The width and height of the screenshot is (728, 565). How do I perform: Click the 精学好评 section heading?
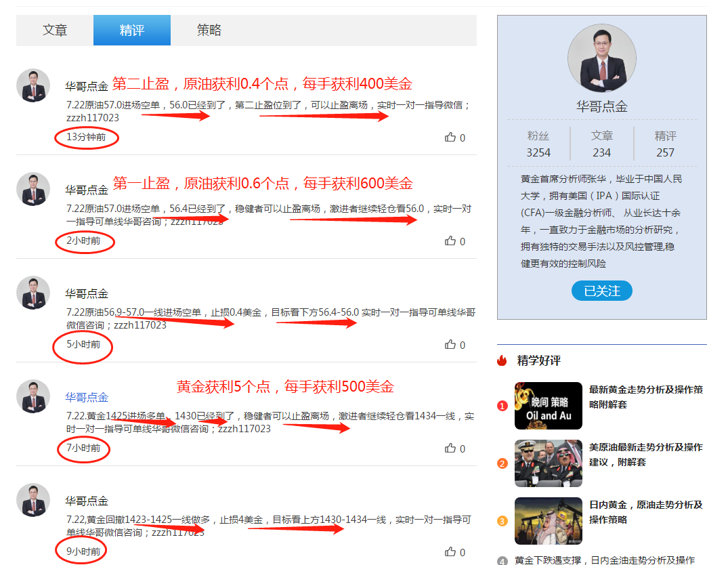pos(538,360)
